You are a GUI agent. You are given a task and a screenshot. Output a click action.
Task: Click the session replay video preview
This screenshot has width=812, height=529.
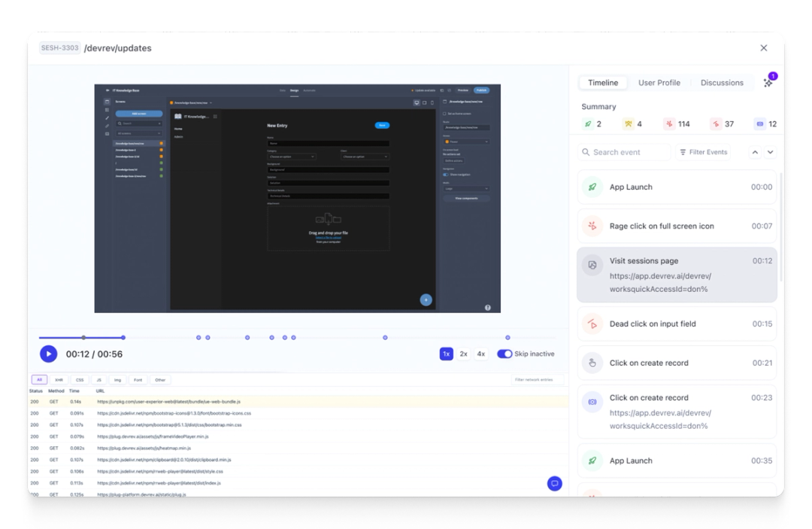point(297,199)
